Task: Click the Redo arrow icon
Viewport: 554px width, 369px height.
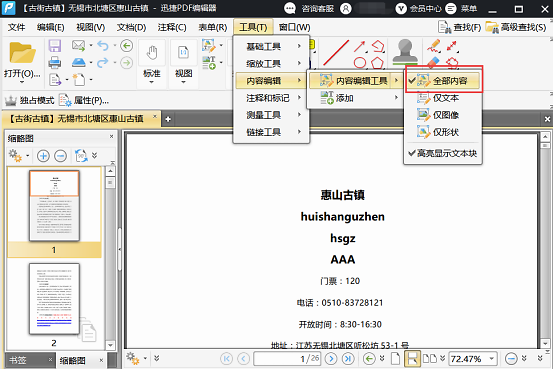Action: click(x=103, y=63)
